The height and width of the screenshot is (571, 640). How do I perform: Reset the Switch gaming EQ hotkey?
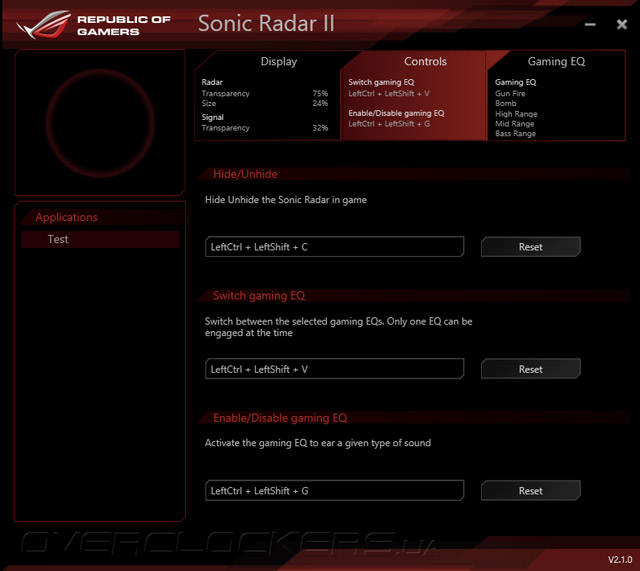click(531, 369)
